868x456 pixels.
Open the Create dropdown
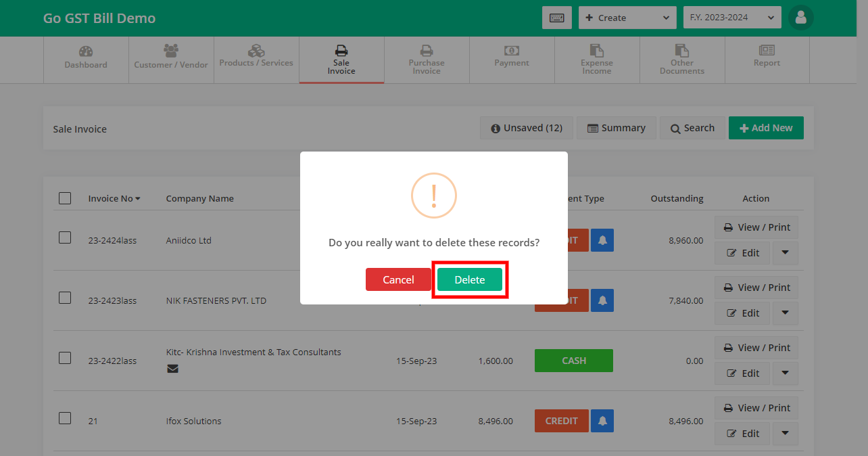click(627, 18)
